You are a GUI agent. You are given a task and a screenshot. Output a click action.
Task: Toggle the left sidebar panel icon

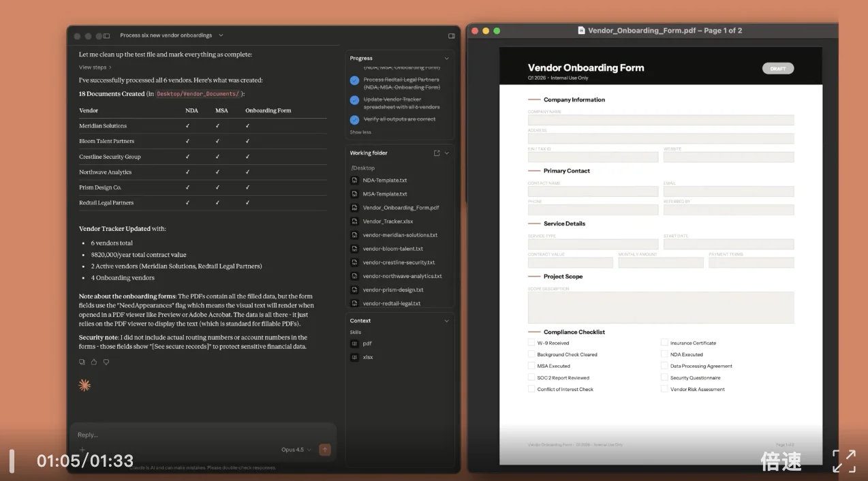pyautogui.click(x=106, y=35)
